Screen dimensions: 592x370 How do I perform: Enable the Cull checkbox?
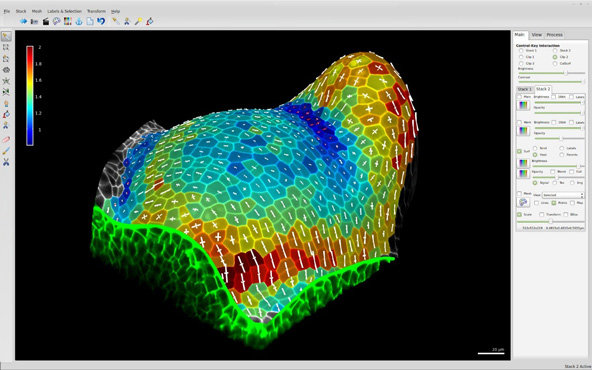coord(572,172)
